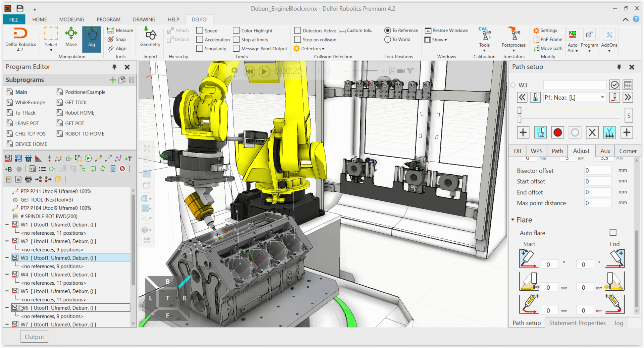Switch to Statement Properties tab

pyautogui.click(x=577, y=323)
